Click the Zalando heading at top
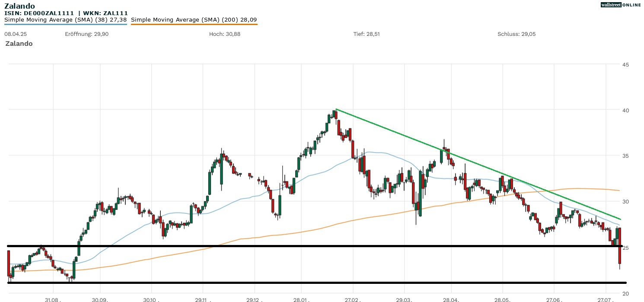Image resolution: width=644 pixels, height=302 pixels. click(x=19, y=6)
